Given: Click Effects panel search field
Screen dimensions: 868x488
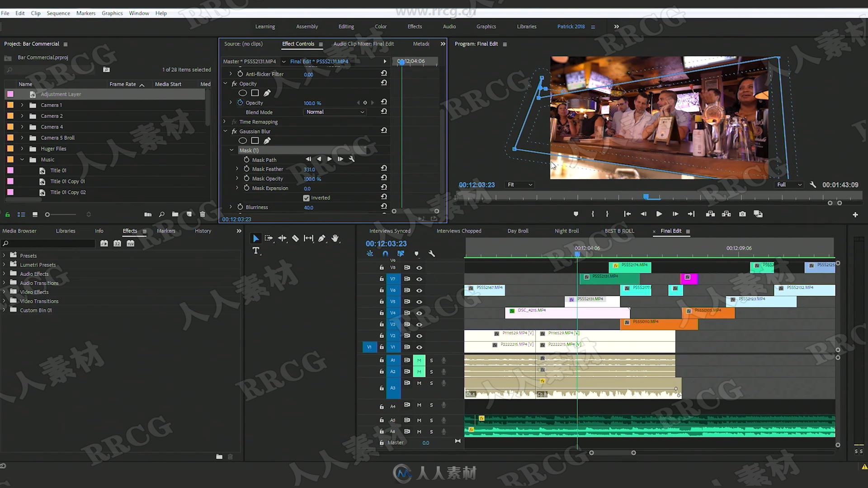Looking at the screenshot, I should click(49, 244).
